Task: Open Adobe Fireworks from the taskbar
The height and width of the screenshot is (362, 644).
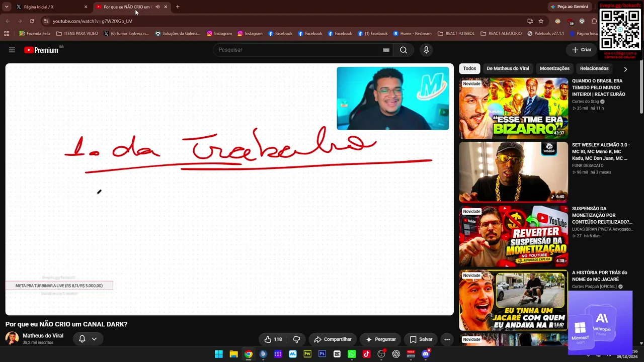Action: (x=307, y=354)
